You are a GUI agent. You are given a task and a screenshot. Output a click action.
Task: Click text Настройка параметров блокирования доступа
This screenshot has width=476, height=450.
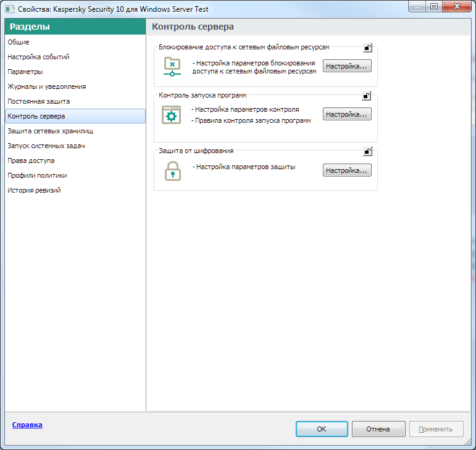(254, 67)
